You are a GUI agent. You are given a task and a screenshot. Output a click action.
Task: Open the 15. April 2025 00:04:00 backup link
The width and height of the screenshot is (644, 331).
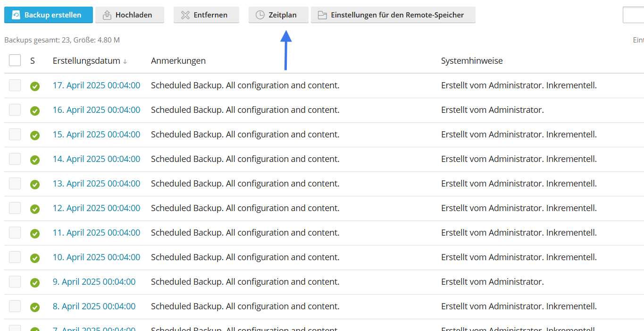(x=96, y=135)
